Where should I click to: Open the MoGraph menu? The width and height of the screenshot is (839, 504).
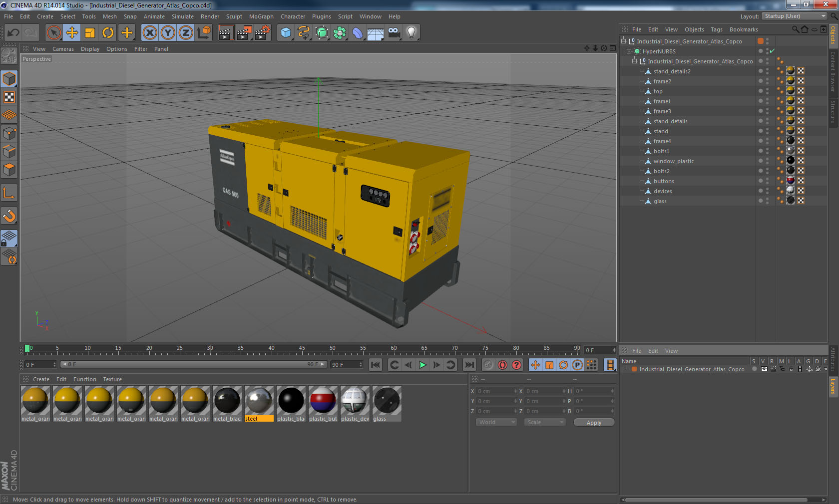261,16
